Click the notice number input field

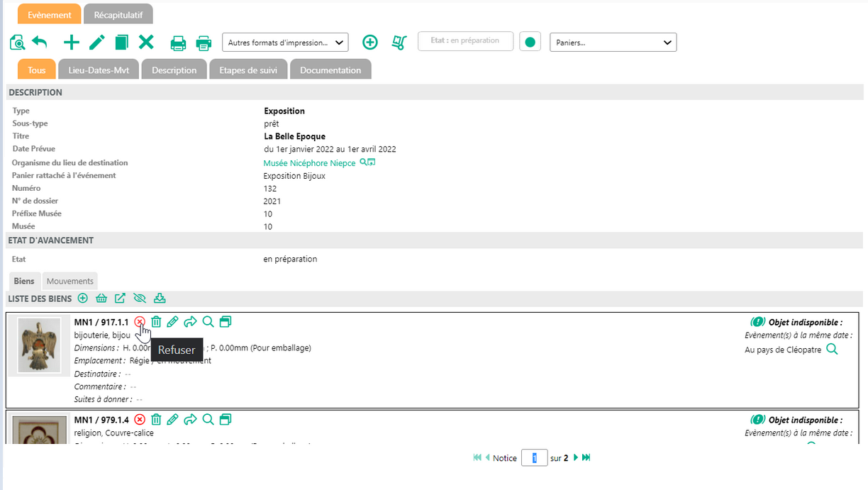tap(534, 458)
